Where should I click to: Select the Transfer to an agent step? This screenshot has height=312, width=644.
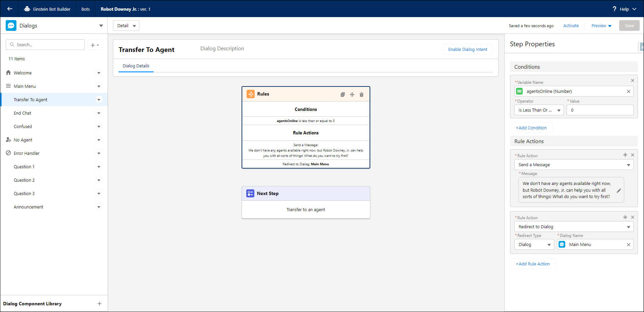click(306, 209)
